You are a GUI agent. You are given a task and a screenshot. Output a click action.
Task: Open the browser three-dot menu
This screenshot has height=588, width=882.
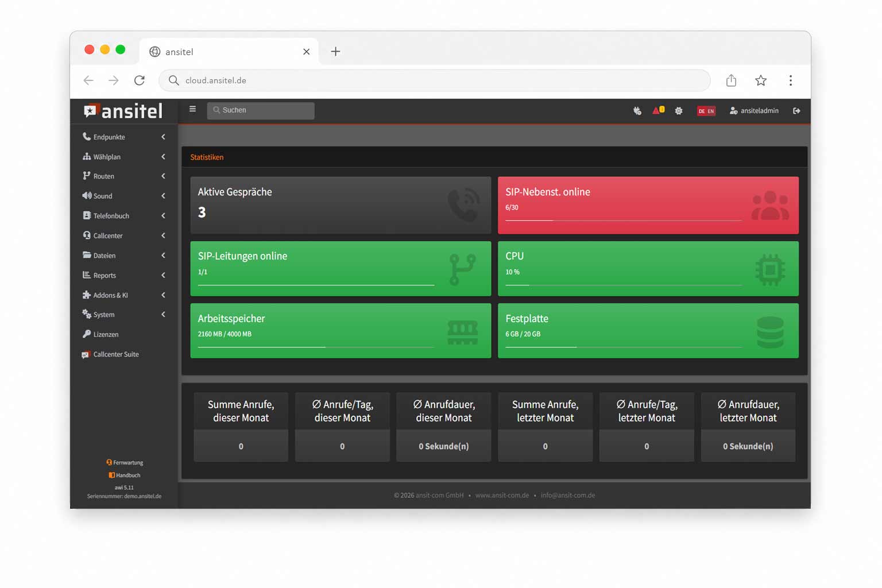pyautogui.click(x=791, y=80)
